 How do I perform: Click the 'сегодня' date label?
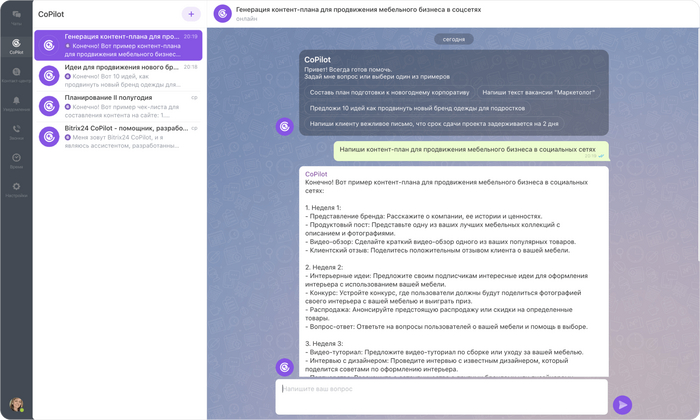[454, 39]
